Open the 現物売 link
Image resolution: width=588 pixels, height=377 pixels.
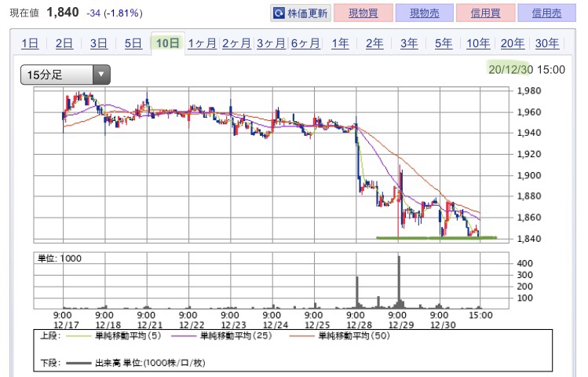click(424, 13)
